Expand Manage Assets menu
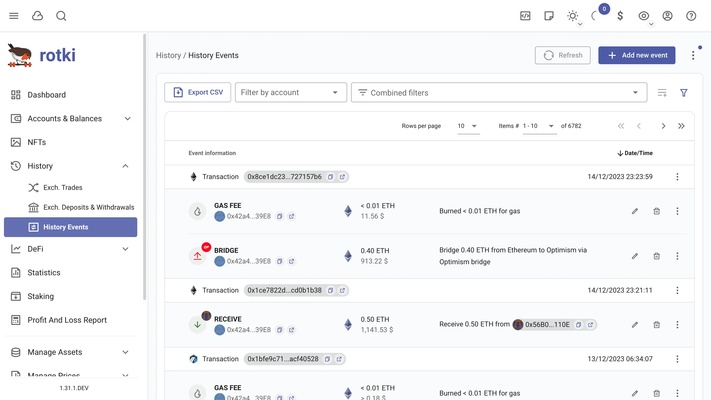Image resolution: width=711 pixels, height=400 pixels. [70, 352]
